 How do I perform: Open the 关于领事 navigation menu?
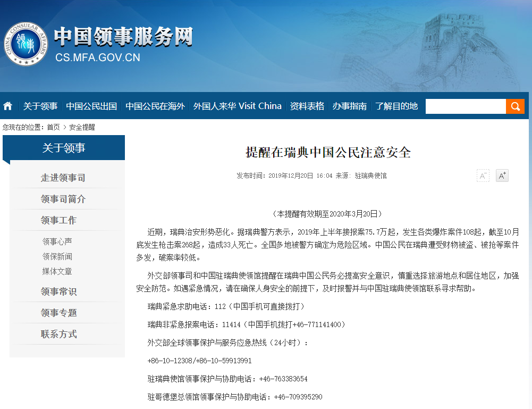pos(40,106)
